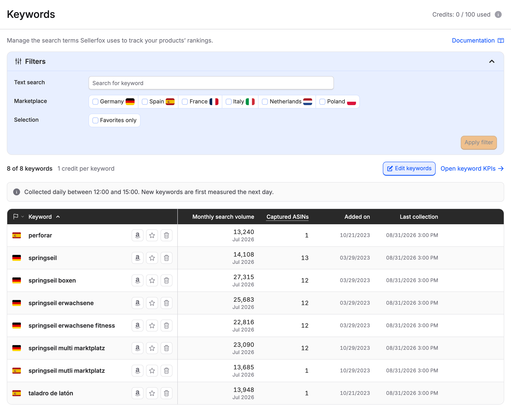Viewport: 511px width, 420px height.
Task: Enable France marketplace checkbox
Action: coord(185,102)
